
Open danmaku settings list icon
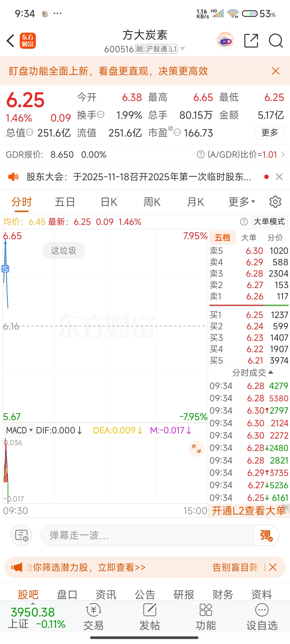(22, 535)
